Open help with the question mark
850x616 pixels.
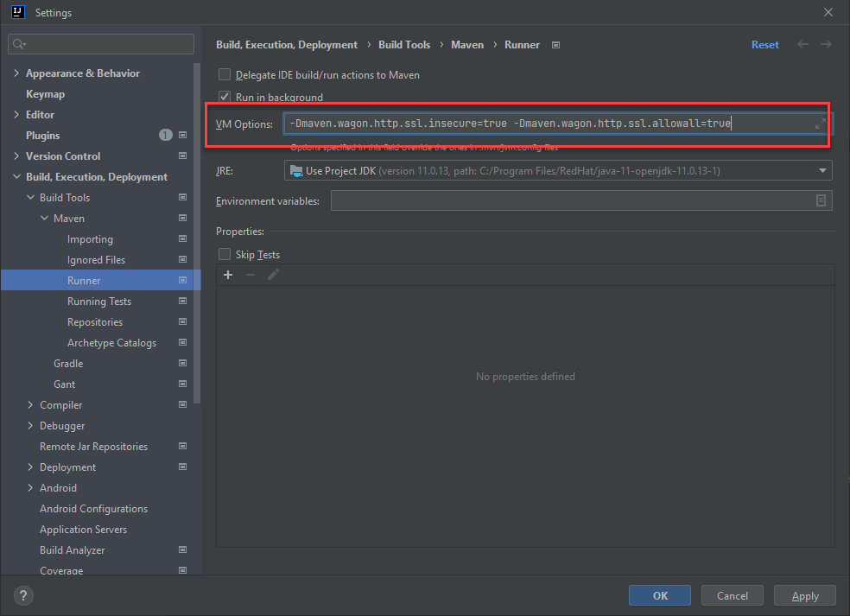click(x=23, y=596)
